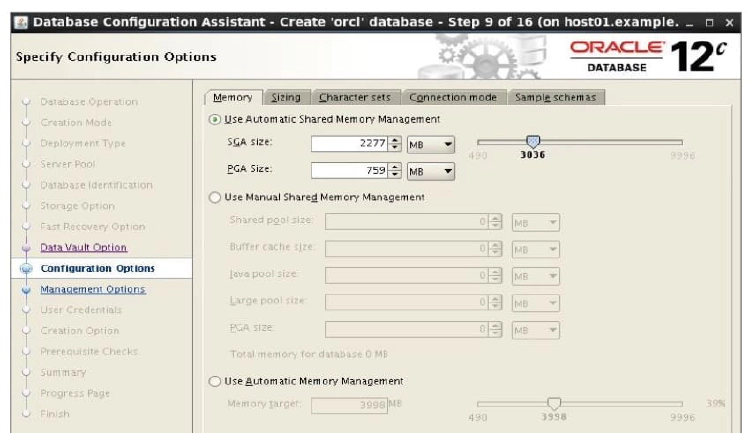Click the User Credentials step

pos(81,310)
